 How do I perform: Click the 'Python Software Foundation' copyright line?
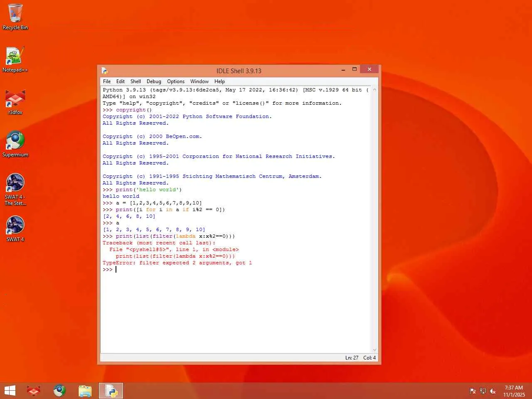[x=187, y=116]
